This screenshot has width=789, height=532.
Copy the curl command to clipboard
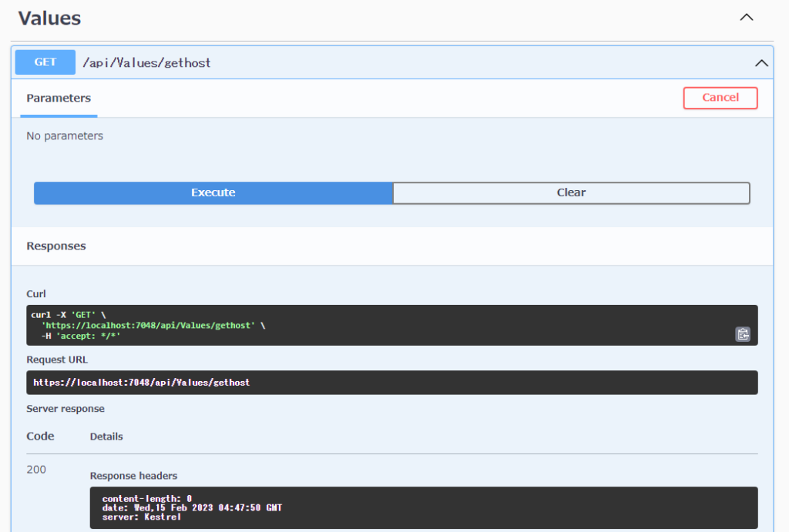coord(742,334)
